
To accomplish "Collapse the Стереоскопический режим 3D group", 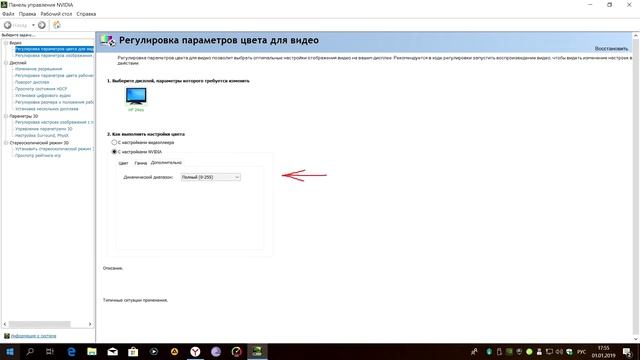I will [6, 143].
